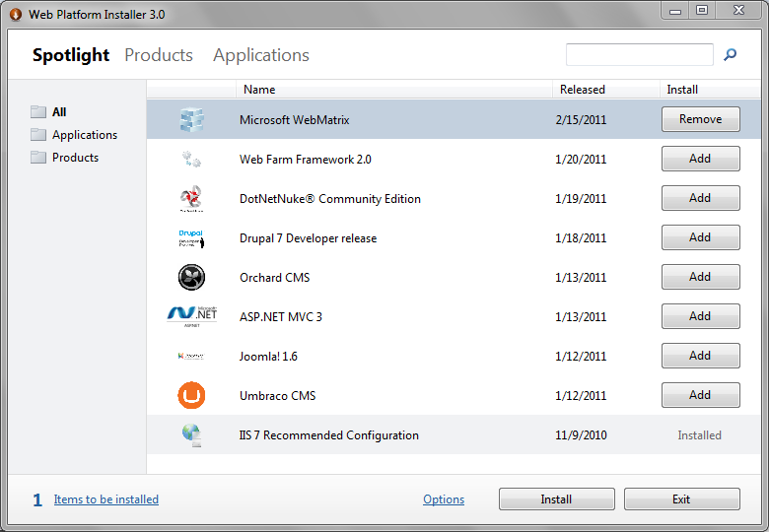Click the search input field
769x532 pixels.
pos(640,54)
